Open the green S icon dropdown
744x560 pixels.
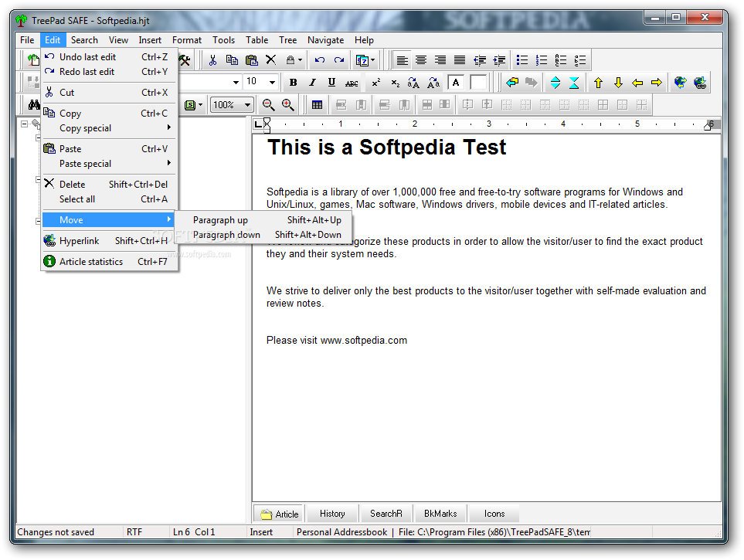click(x=201, y=105)
